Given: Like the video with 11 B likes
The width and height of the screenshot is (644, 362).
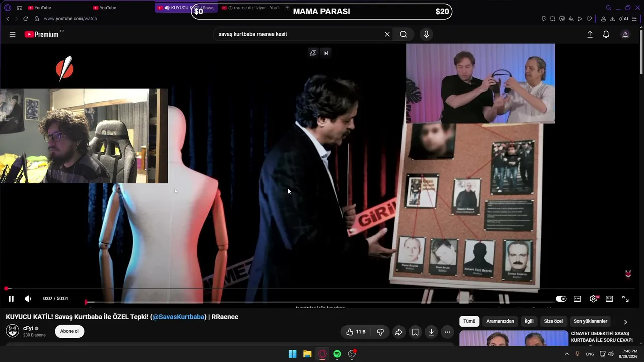Looking at the screenshot, I should [356, 332].
